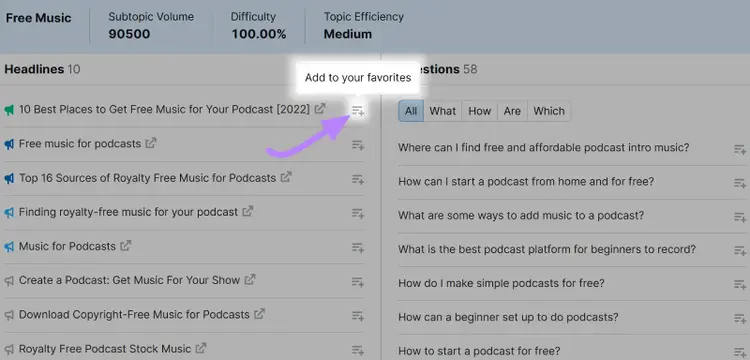Open external link icon for 'Create a Podcast: Get Music'
The width and height of the screenshot is (750, 360).
pos(250,279)
